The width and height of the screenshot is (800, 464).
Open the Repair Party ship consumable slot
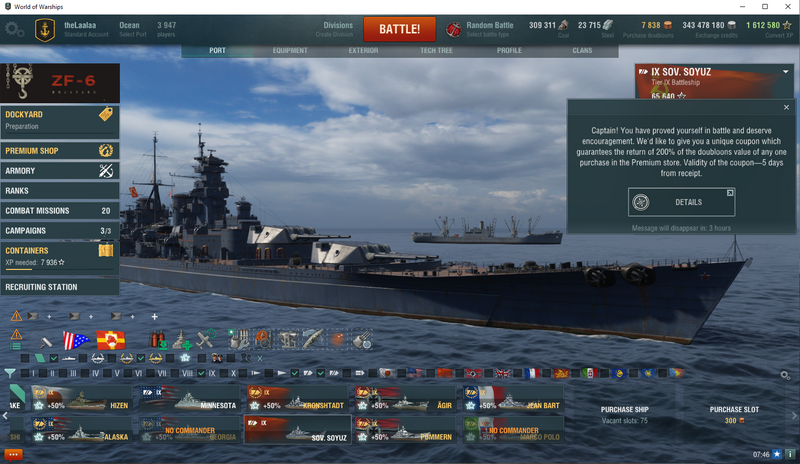click(x=182, y=339)
